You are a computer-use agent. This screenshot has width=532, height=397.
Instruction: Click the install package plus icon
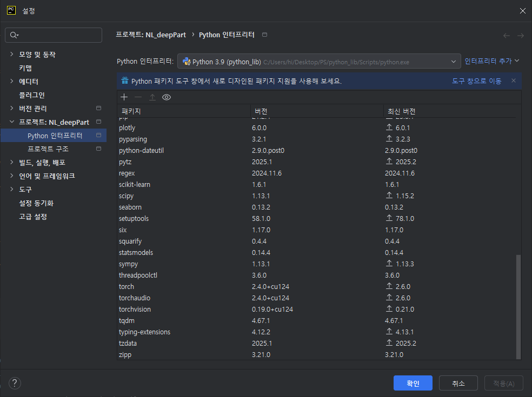tap(124, 97)
